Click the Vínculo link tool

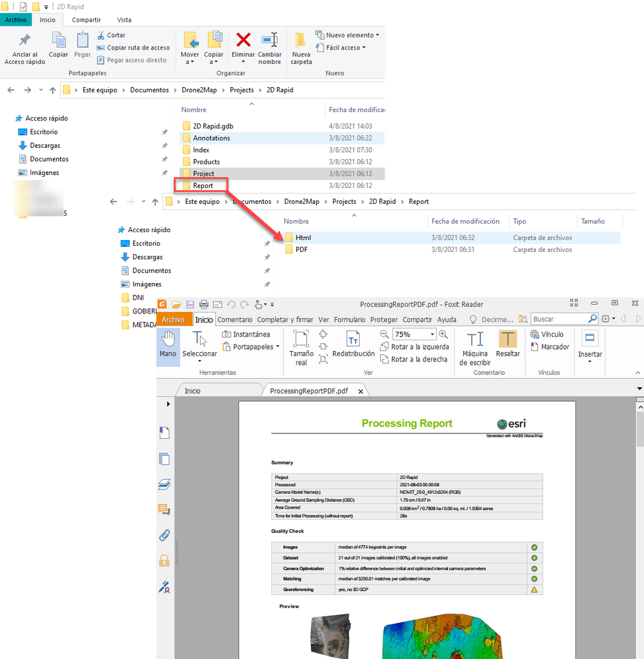click(547, 334)
